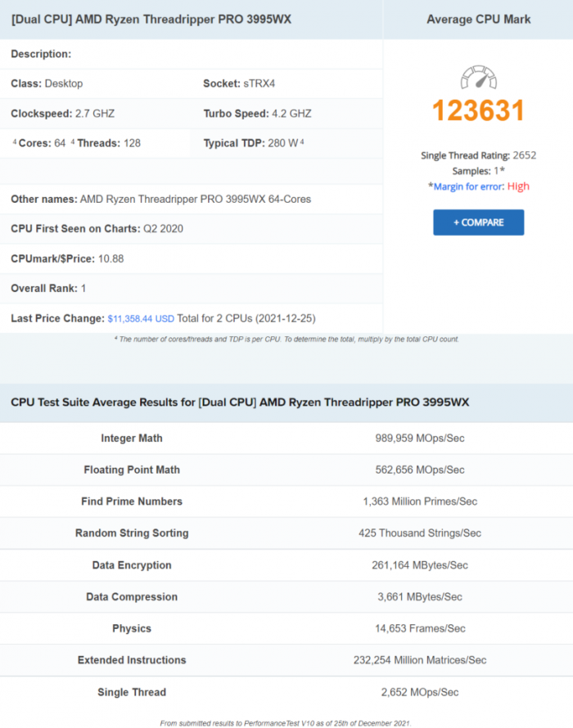Click the PerformanceTest V10 submitted results note
This screenshot has width=573, height=728.
pos(286,723)
